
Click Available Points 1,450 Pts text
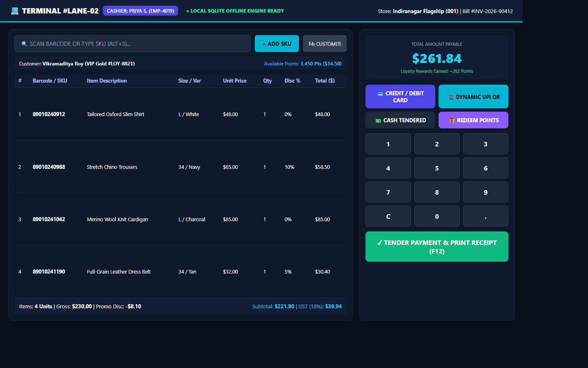click(x=303, y=64)
